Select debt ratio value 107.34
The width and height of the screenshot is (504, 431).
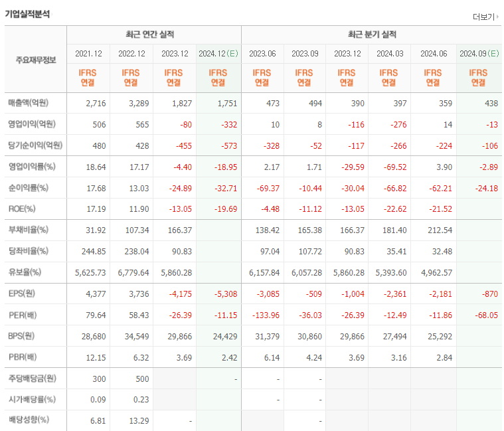pos(137,230)
